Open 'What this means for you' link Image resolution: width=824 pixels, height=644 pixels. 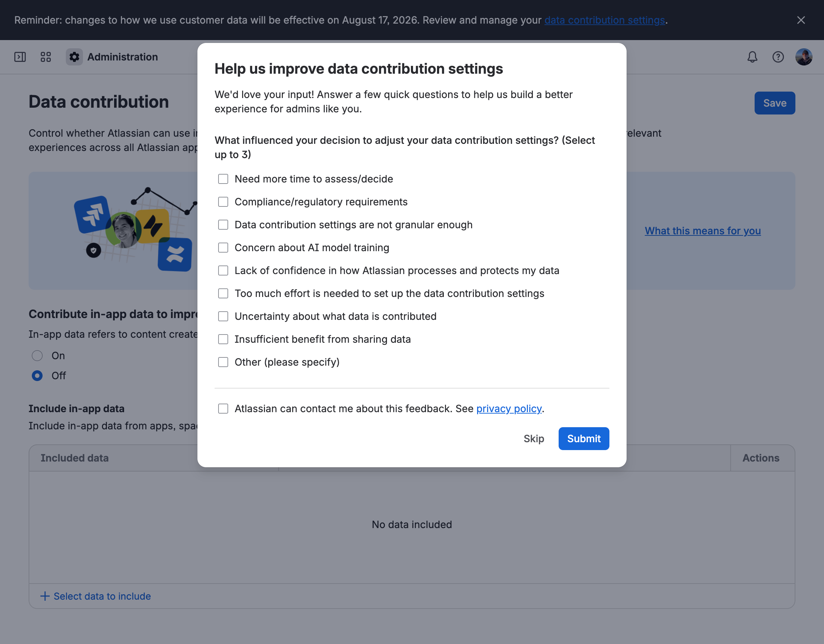702,231
